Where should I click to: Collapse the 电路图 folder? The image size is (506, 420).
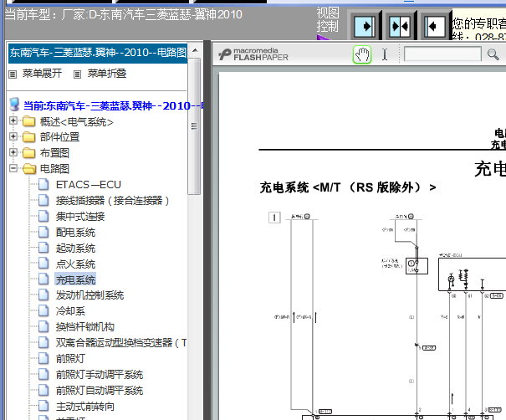coord(13,168)
